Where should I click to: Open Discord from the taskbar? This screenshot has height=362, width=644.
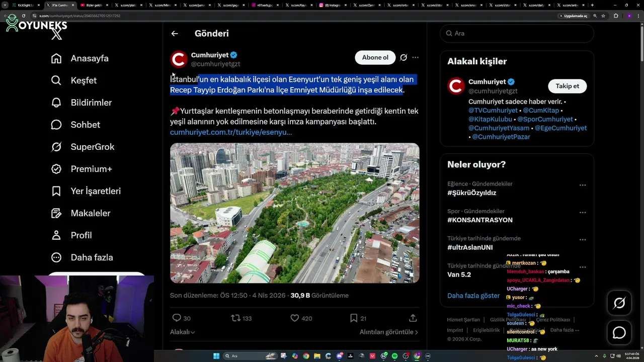340,356
